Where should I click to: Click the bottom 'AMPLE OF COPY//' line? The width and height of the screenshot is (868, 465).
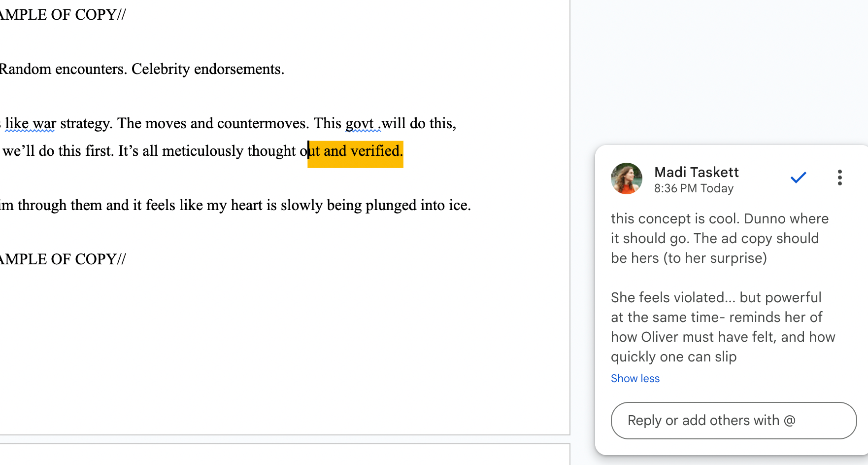[63, 259]
